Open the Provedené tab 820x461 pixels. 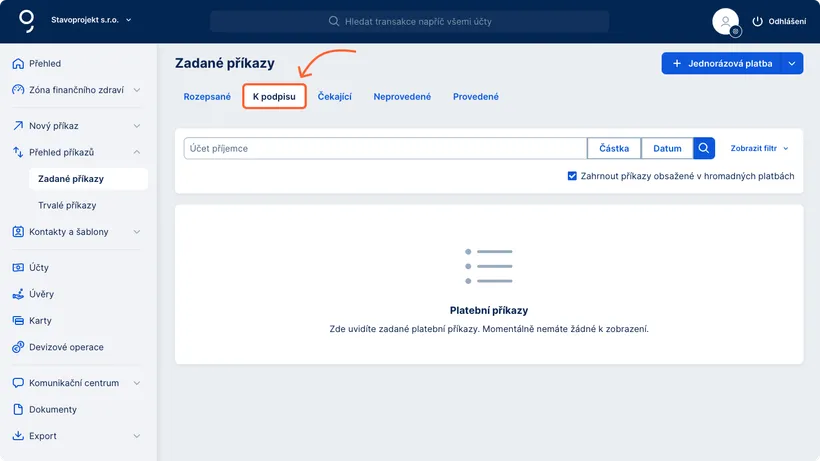tap(475, 97)
